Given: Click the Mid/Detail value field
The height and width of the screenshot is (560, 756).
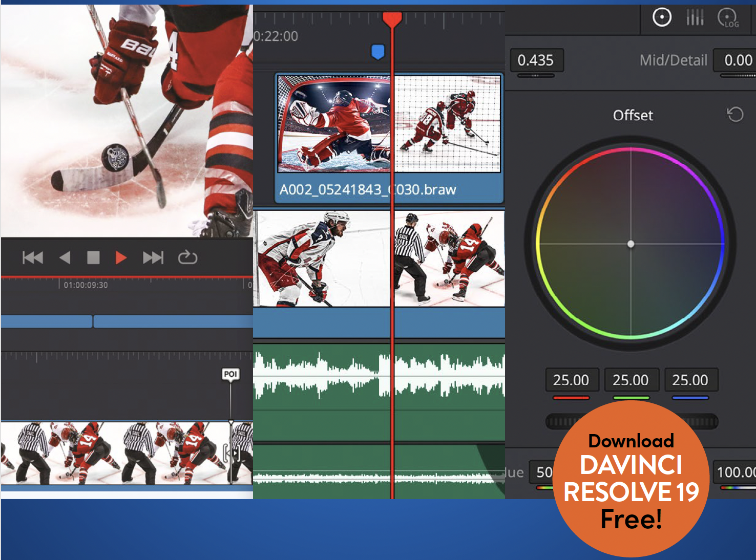Looking at the screenshot, I should (x=737, y=60).
